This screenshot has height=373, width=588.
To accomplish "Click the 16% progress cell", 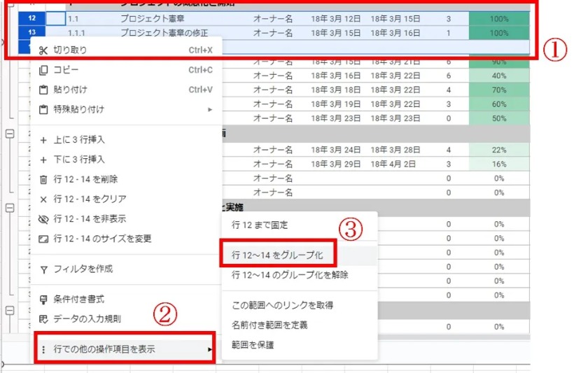I will tap(499, 164).
